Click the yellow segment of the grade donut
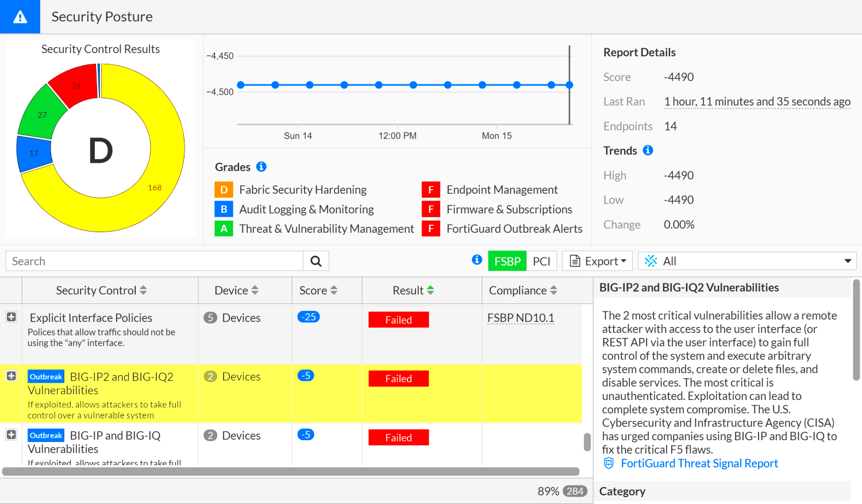Viewport: 862px width, 504px height. [x=154, y=187]
